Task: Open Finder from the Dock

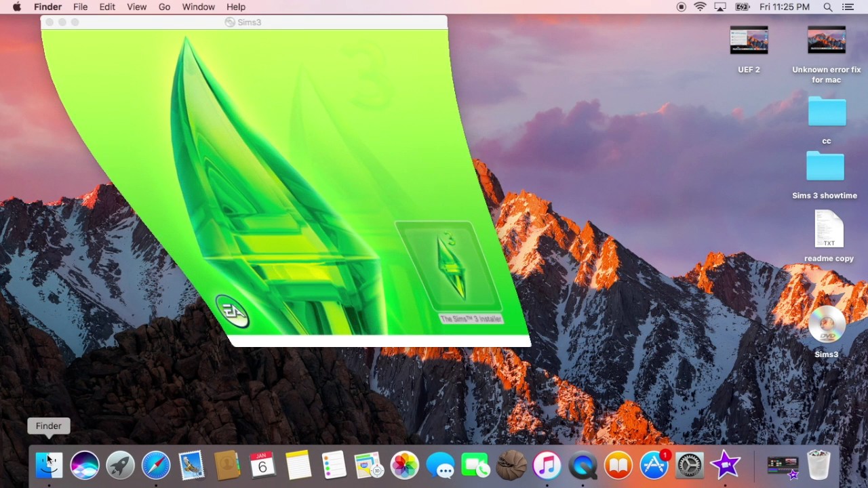Action: [49, 465]
